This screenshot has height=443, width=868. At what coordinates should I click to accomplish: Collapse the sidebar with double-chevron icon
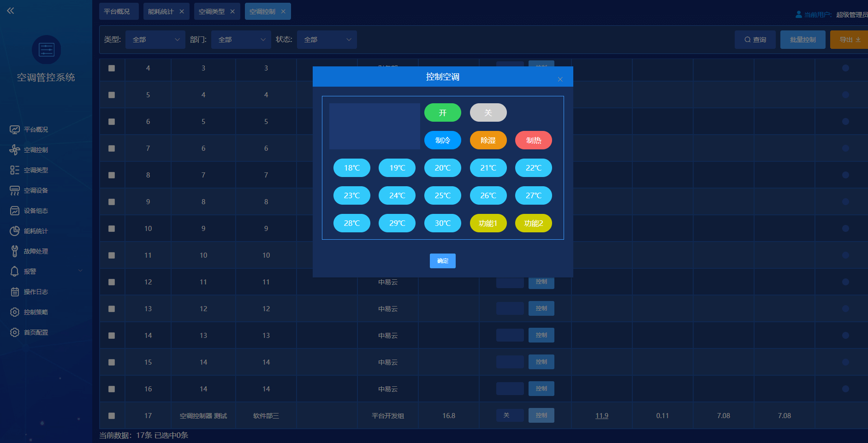pos(11,11)
